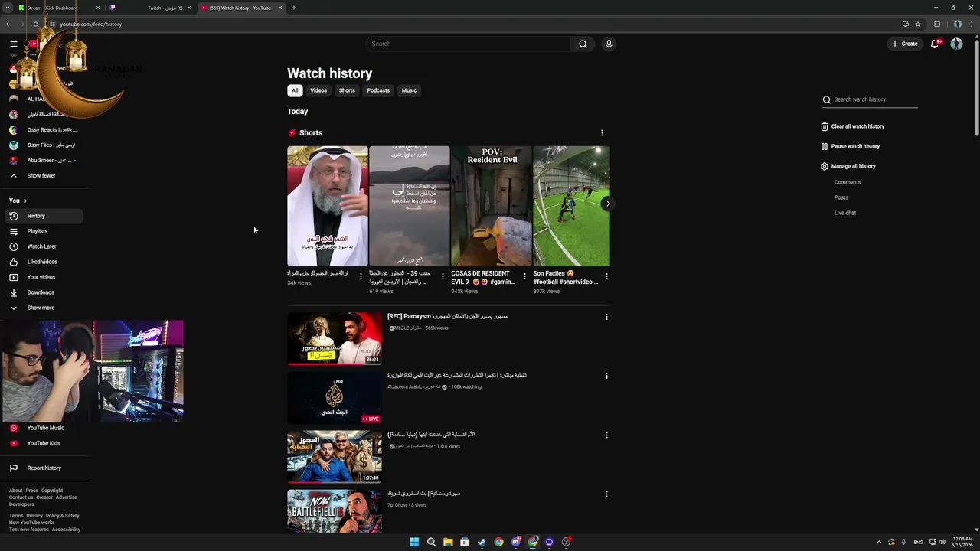Image resolution: width=980 pixels, height=551 pixels.
Task: Click the Windows Start button
Action: [414, 542]
